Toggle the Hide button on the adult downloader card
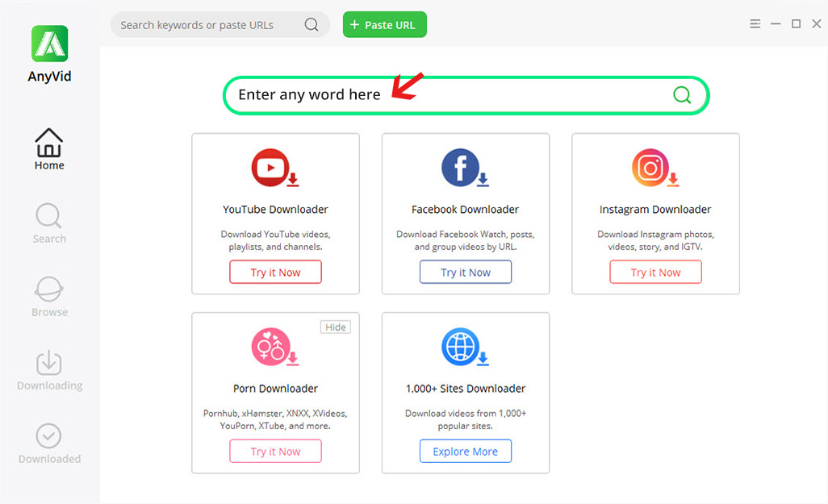This screenshot has width=828, height=504. coord(336,327)
